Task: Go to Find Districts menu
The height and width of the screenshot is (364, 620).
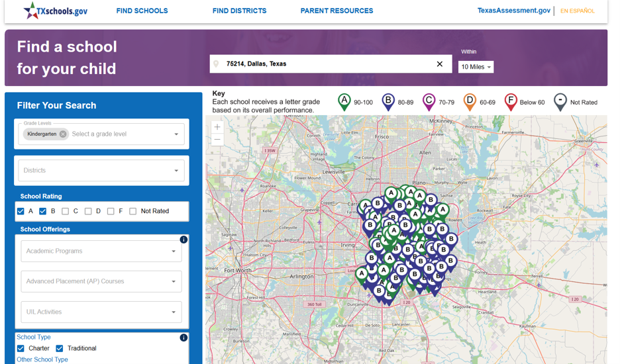Action: click(x=239, y=11)
